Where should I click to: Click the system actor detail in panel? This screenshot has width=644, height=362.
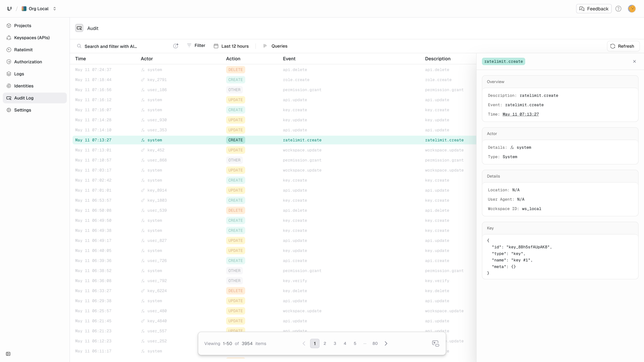coord(521,147)
